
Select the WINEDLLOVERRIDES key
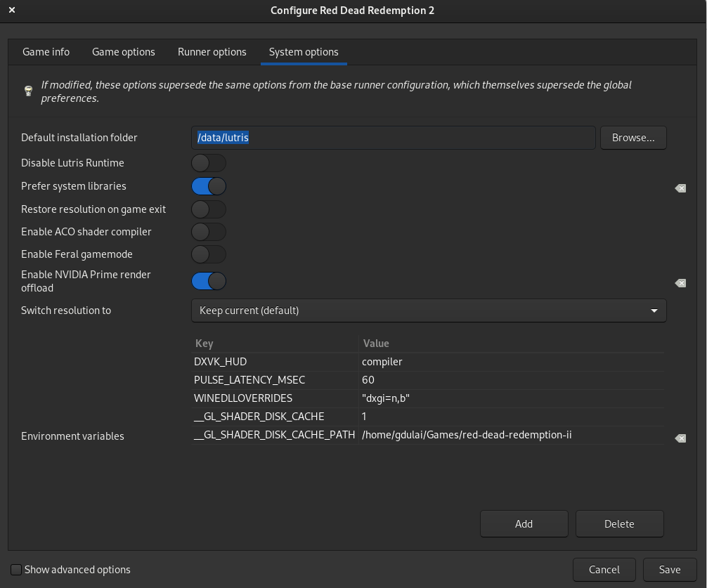pyautogui.click(x=275, y=398)
